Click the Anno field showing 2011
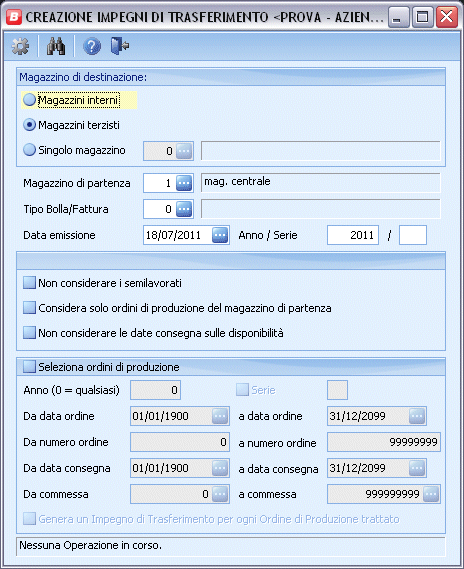 353,235
